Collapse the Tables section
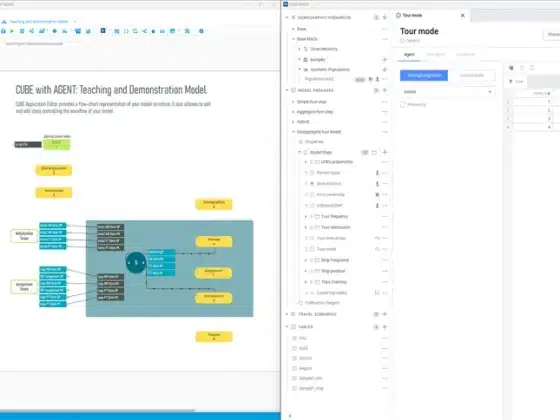 pyautogui.click(x=287, y=327)
